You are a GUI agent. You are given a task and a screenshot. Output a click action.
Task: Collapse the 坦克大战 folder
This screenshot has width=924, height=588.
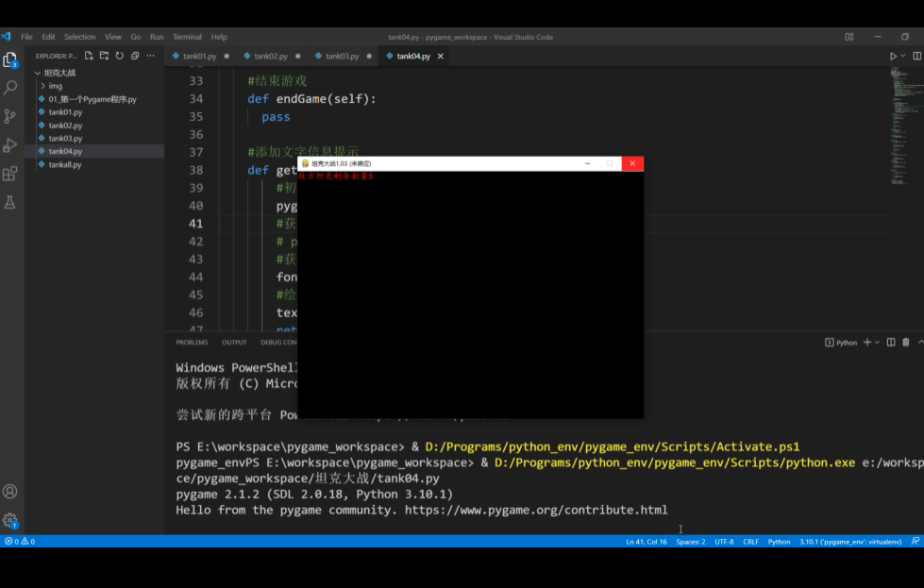coord(60,73)
